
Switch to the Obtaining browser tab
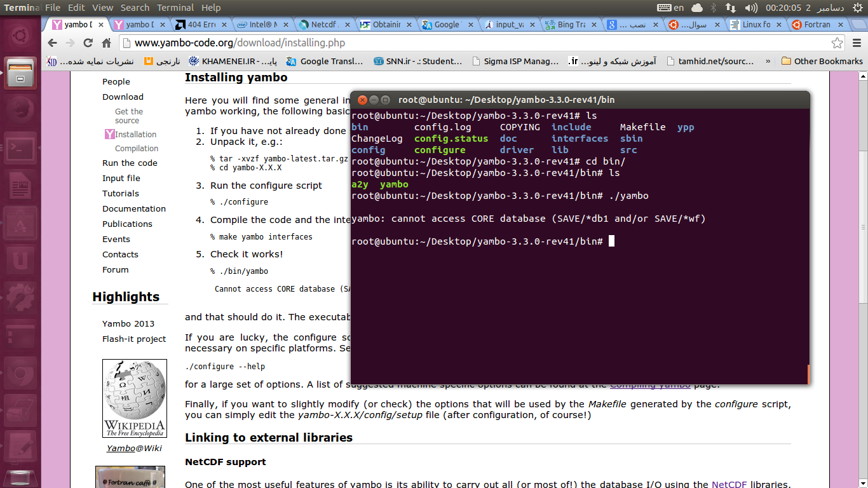pos(385,25)
